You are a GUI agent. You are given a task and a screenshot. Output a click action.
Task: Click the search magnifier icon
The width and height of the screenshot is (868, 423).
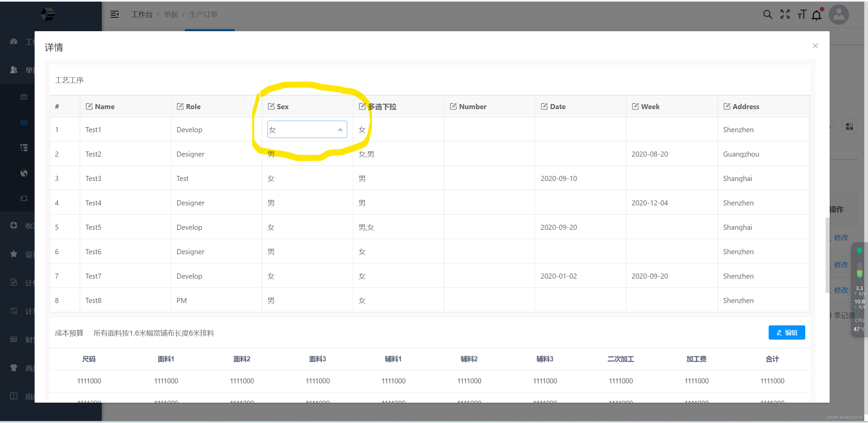click(x=767, y=15)
